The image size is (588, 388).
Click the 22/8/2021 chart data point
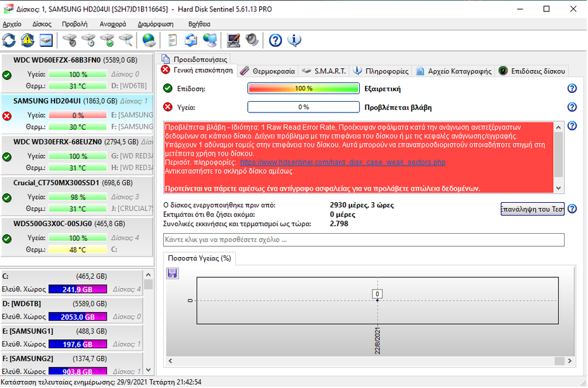click(377, 300)
